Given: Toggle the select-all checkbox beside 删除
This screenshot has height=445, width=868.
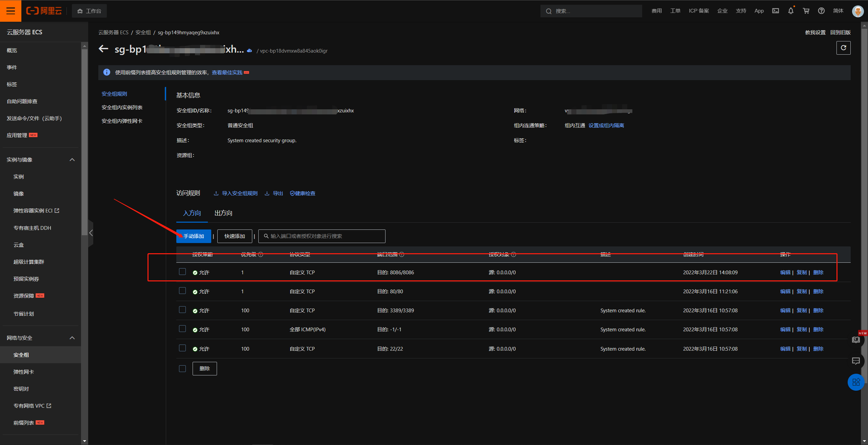Looking at the screenshot, I should coord(182,369).
